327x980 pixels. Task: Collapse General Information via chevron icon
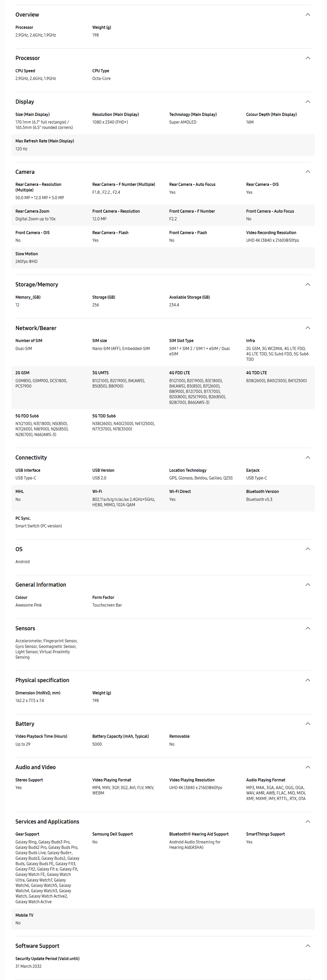(x=308, y=585)
